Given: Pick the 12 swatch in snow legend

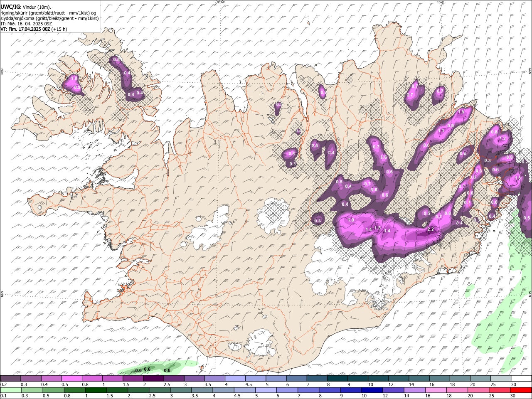Looking at the screenshot, I should [399, 378].
